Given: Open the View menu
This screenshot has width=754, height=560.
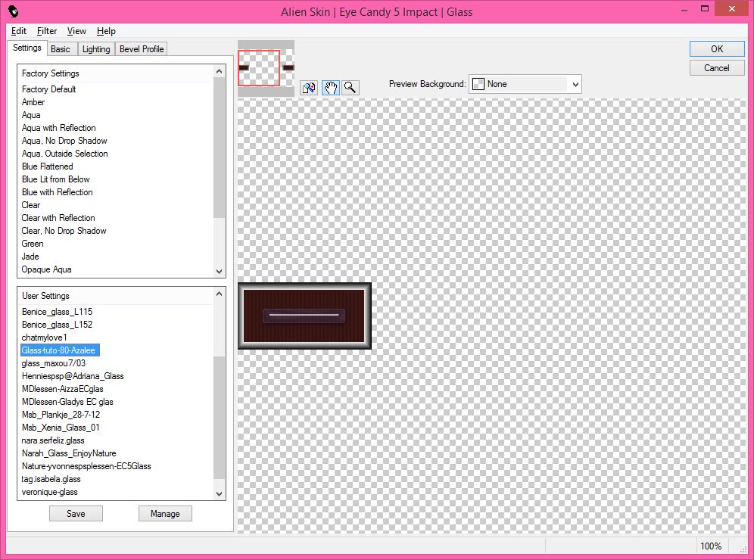Looking at the screenshot, I should 76,31.
